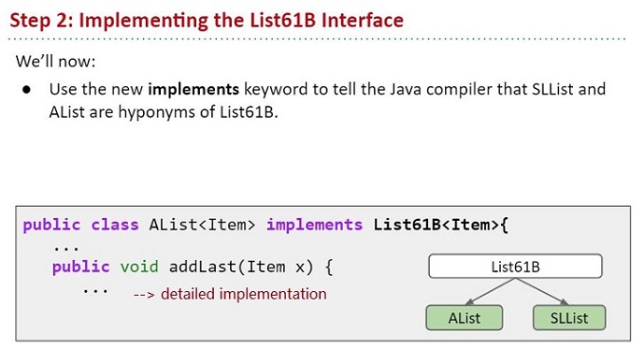644x349 pixels.
Task: Click the bullet point marker
Action: [x=27, y=90]
